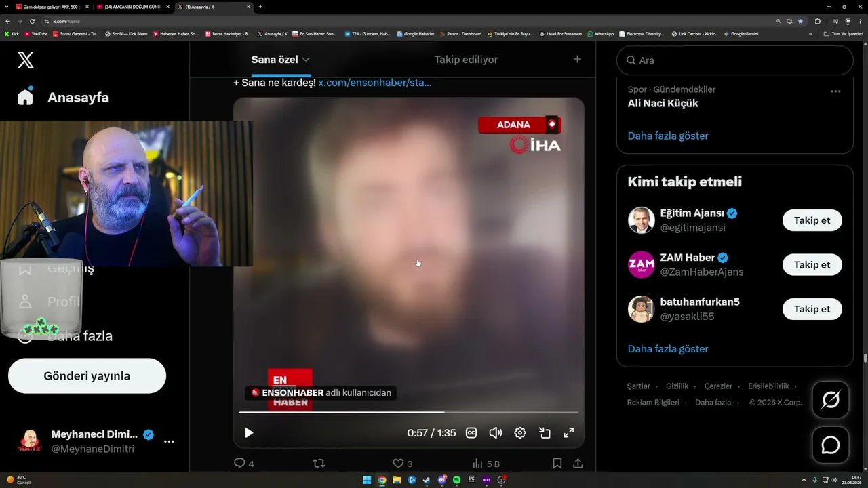The height and width of the screenshot is (488, 868).
Task: Expand the footer Daha fazla menu
Action: pyautogui.click(x=717, y=403)
